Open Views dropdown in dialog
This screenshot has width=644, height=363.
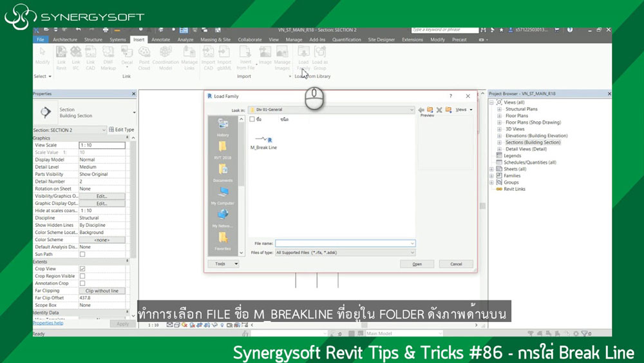point(464,110)
